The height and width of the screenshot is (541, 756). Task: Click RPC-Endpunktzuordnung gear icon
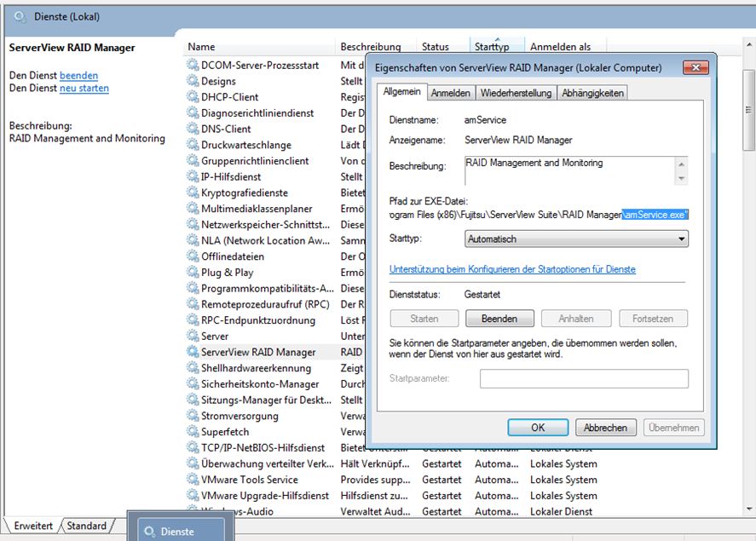[x=193, y=319]
